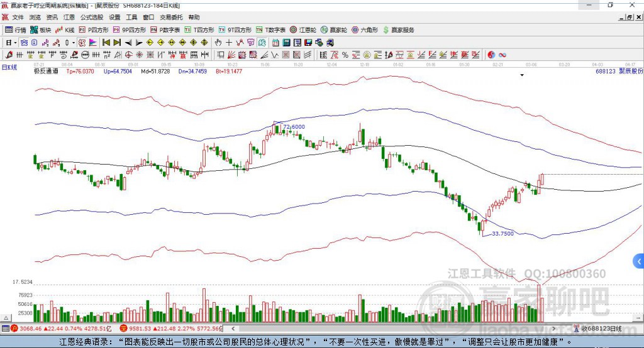This screenshot has height=348, width=644.
Task: Toggle the red step-chart icon
Action: (x=56, y=42)
